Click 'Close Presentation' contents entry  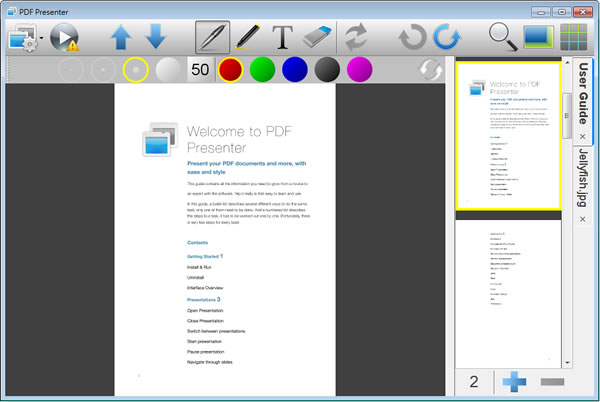tap(205, 321)
